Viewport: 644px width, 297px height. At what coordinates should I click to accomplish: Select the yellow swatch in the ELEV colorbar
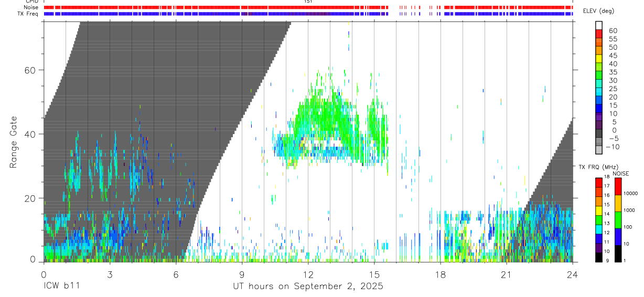(x=599, y=59)
